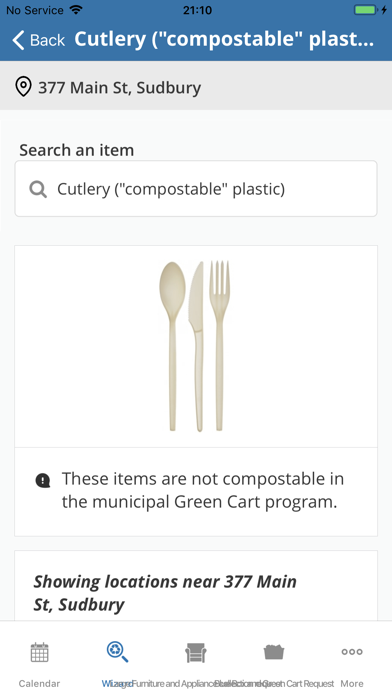392x696 pixels.
Task: Select the Calendar tab label
Action: tap(39, 684)
